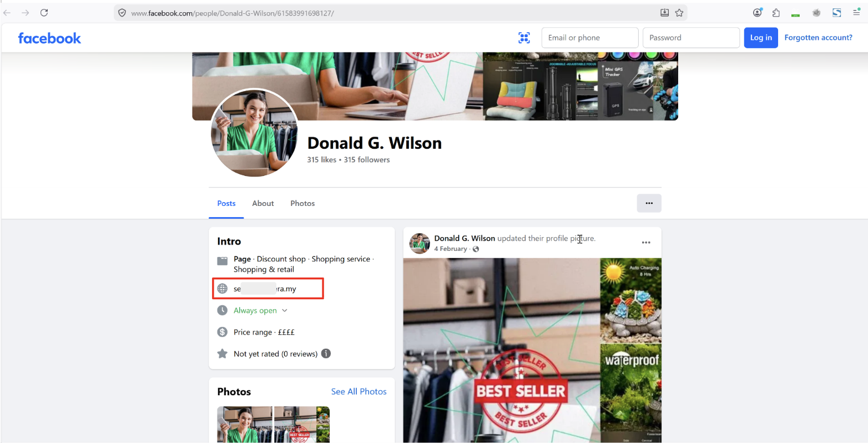Click the shield icon in the address bar

(x=122, y=13)
